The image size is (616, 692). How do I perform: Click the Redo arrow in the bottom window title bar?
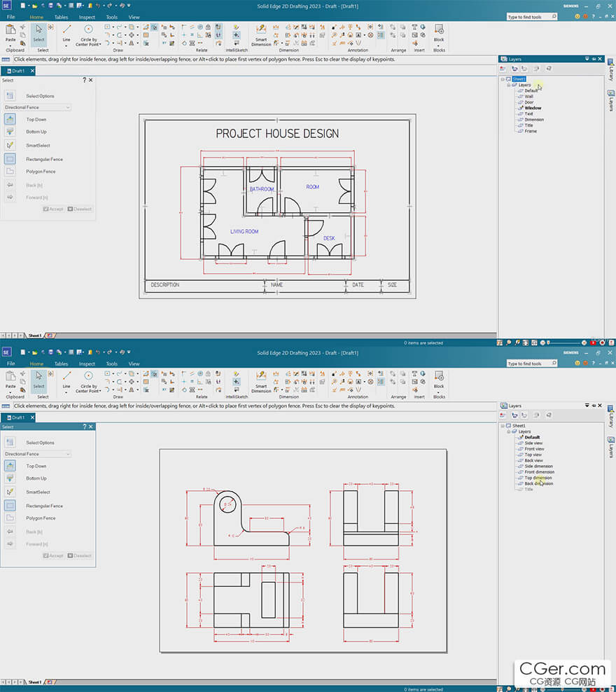click(x=109, y=352)
